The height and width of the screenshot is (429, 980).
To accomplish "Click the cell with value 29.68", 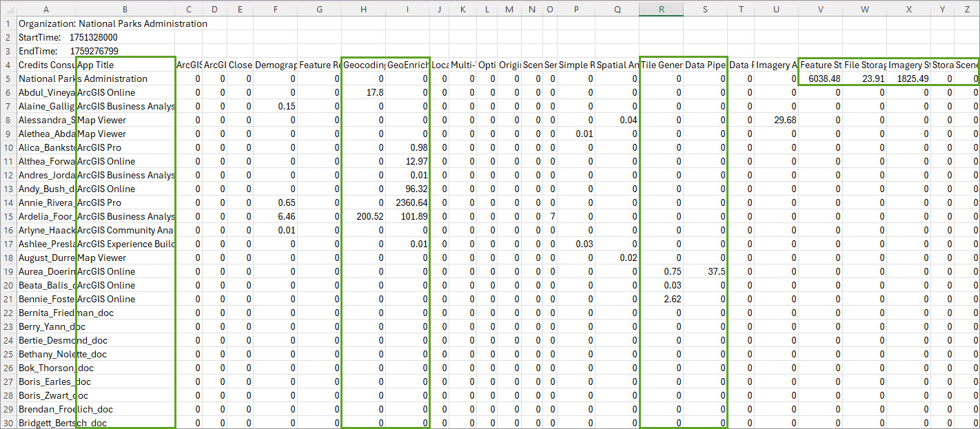I will click(x=777, y=120).
